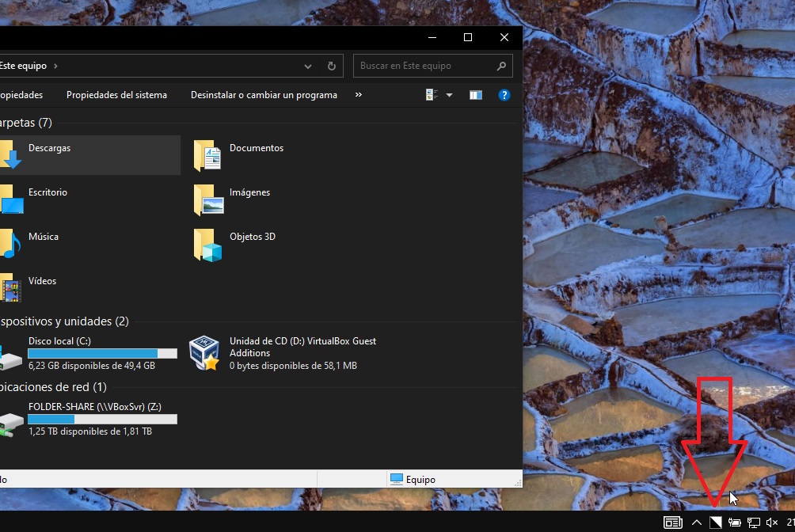Open the news and interests taskbar icon
The width and height of the screenshot is (795, 532).
click(672, 522)
